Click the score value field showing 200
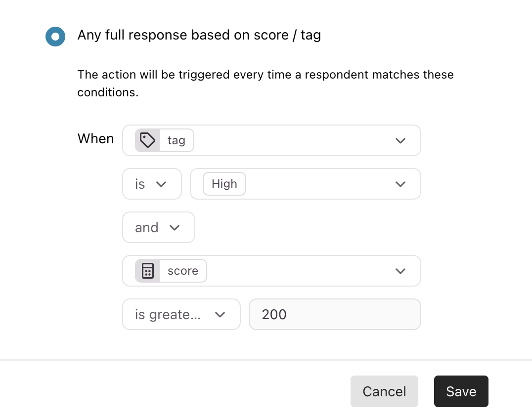The width and height of the screenshot is (532, 420). 335,314
